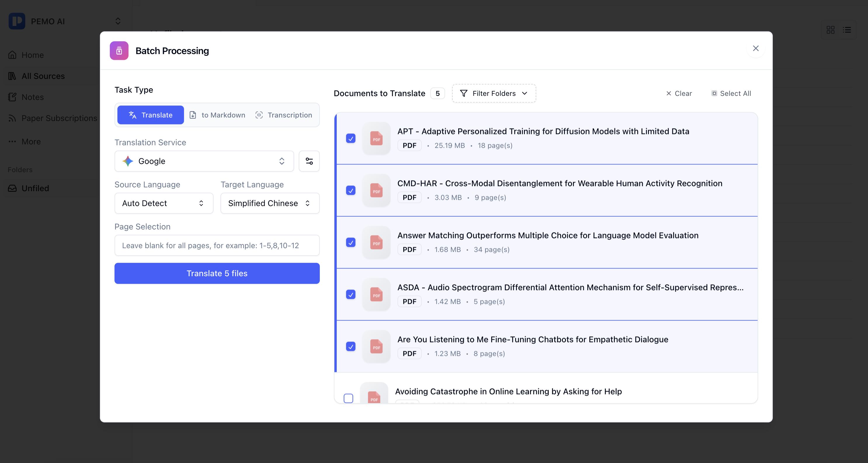Expand the Filter Folders dropdown
Image resolution: width=868 pixels, height=463 pixels.
click(494, 94)
